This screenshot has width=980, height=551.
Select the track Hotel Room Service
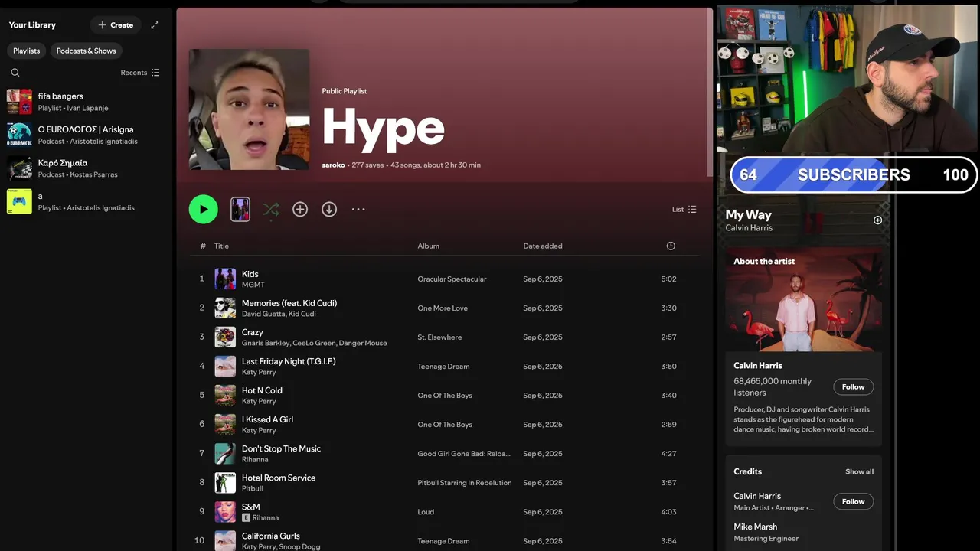point(279,478)
